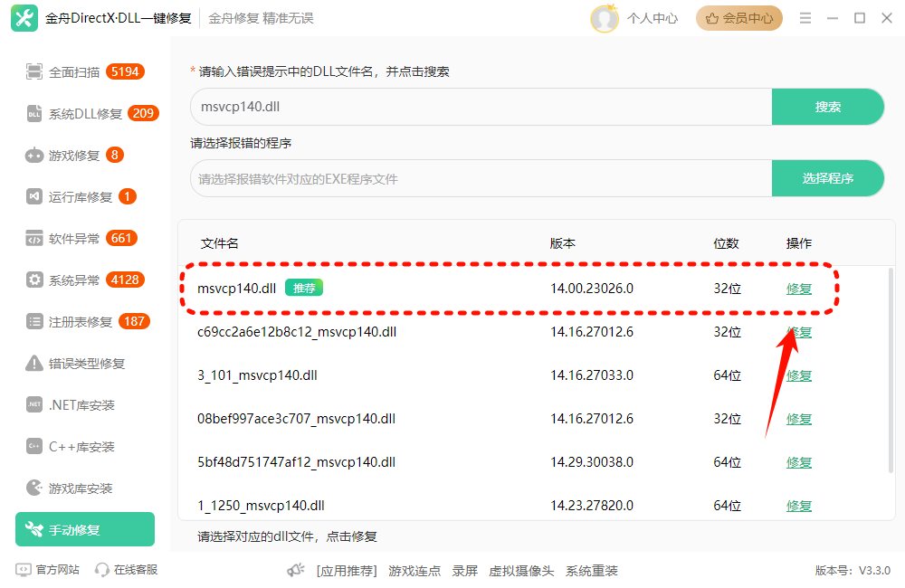Screen dimensions: 905x588
Task: Click the EXE program path field
Action: click(x=481, y=179)
